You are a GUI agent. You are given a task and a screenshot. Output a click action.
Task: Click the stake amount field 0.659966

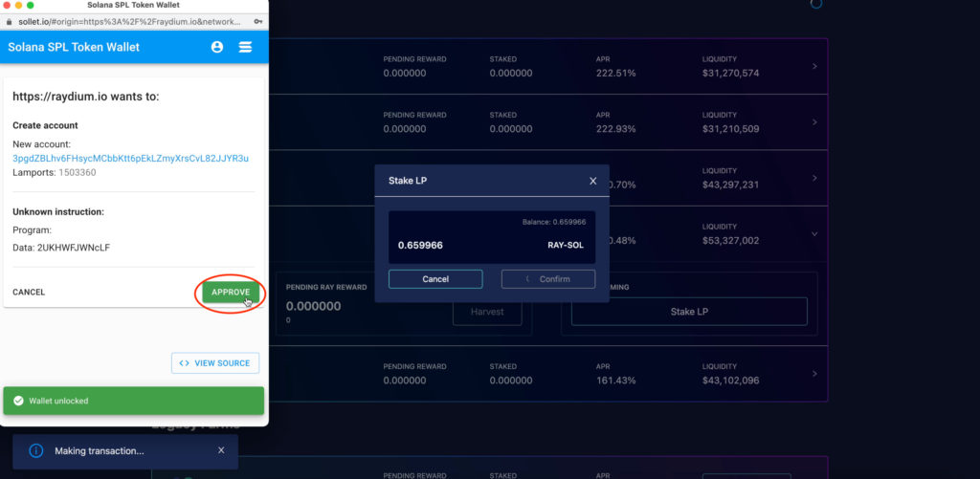[421, 246]
